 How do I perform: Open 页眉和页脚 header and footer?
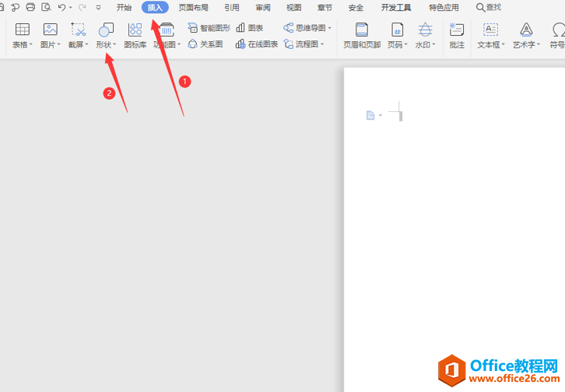362,35
